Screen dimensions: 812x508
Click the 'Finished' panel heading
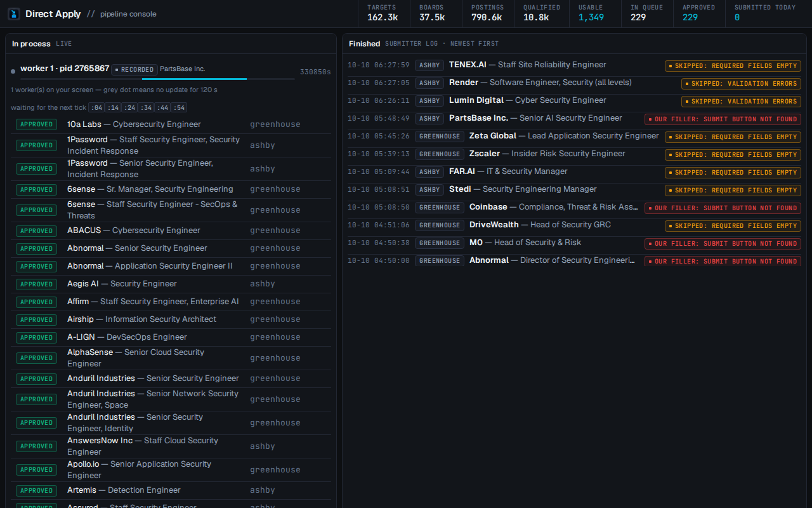(x=365, y=44)
